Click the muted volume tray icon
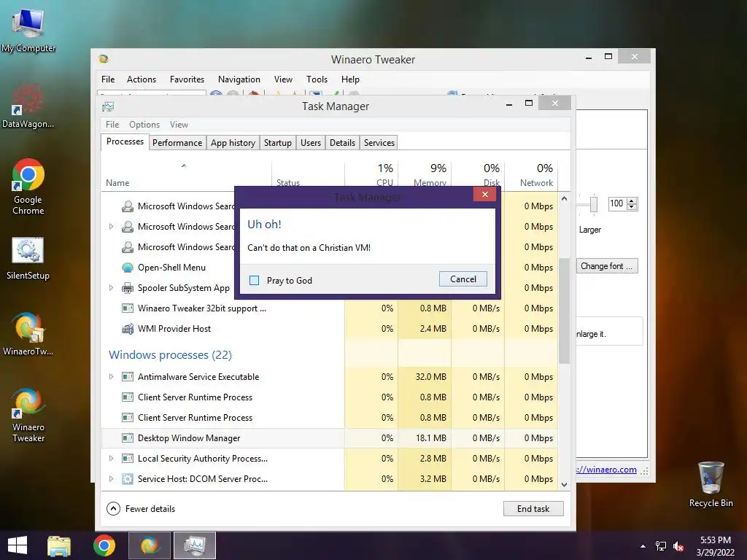Image resolution: width=747 pixels, height=560 pixels. pos(678,547)
